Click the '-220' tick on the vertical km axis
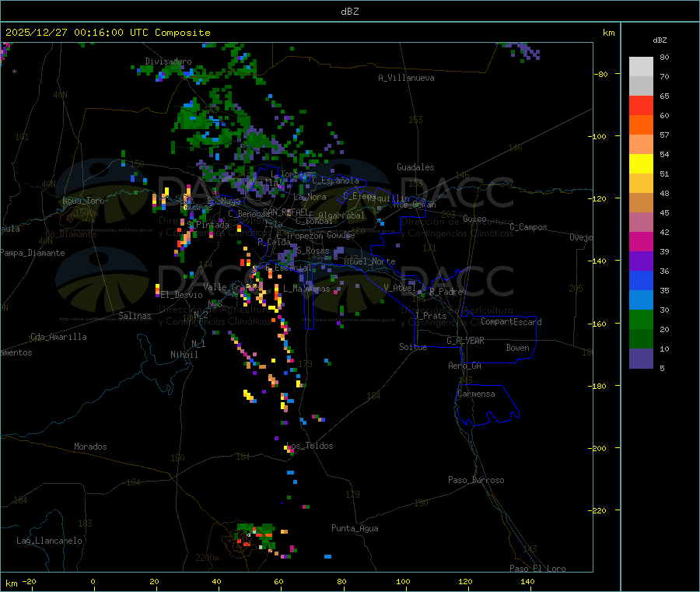The height and width of the screenshot is (592, 700). pos(599,511)
